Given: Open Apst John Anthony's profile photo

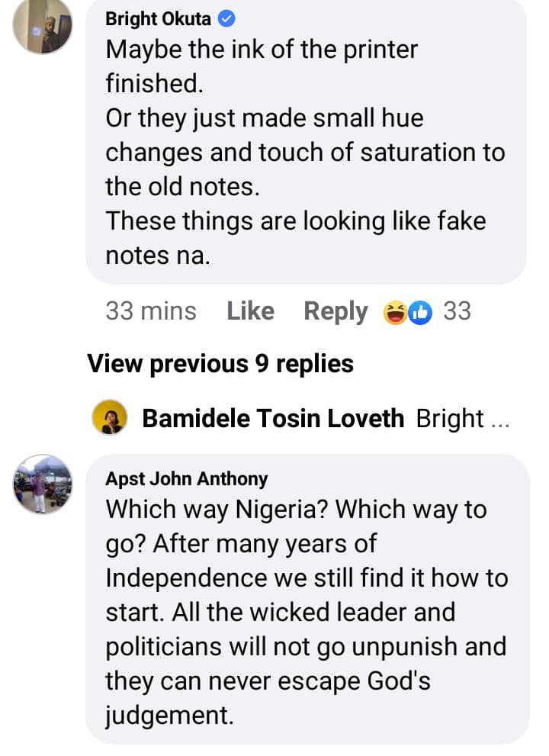Looking at the screenshot, I should (43, 484).
